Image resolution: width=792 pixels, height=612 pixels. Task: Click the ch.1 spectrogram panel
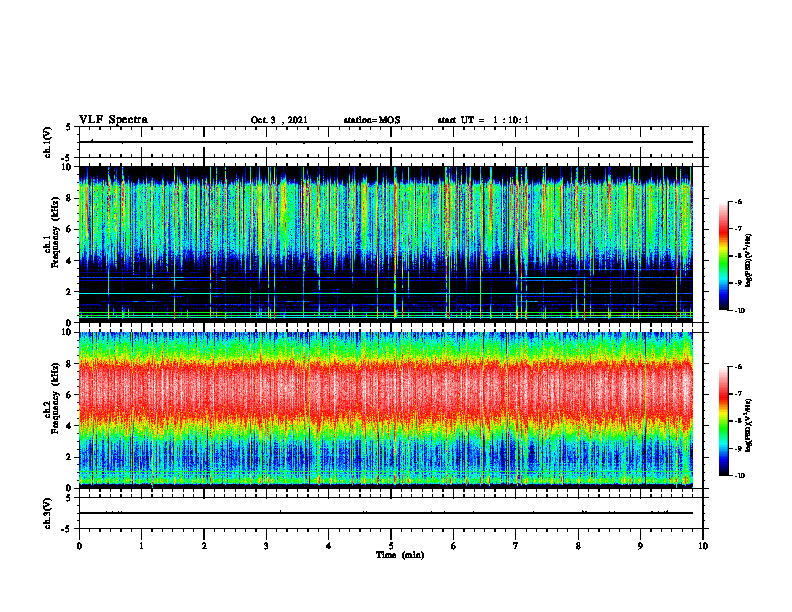point(386,244)
